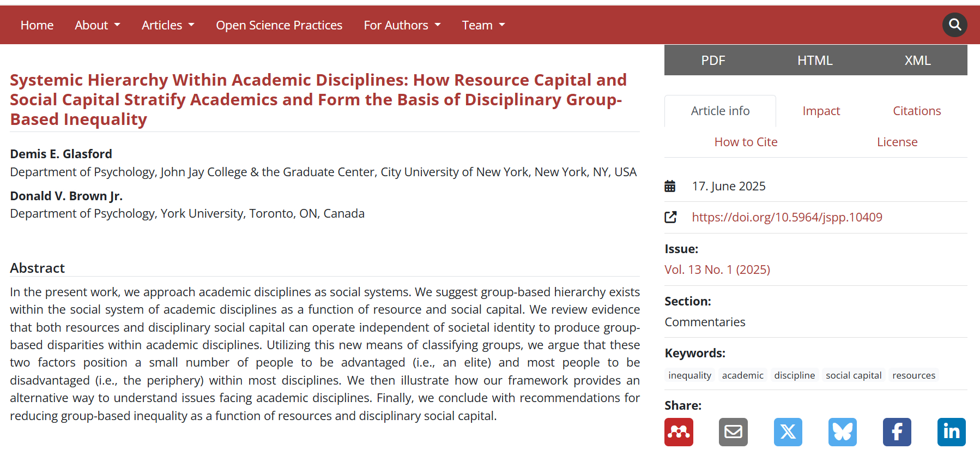Share article via Mendeley icon
980x455 pixels.
click(x=679, y=432)
